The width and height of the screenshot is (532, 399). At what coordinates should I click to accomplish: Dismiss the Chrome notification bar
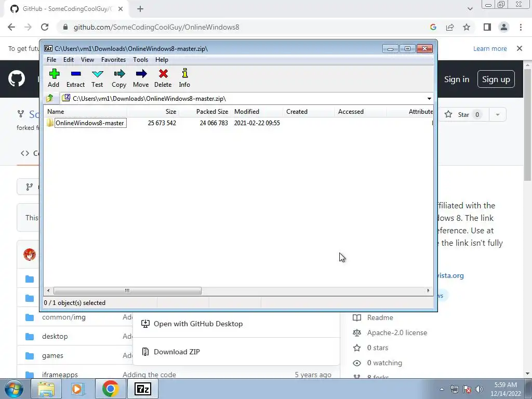click(520, 48)
